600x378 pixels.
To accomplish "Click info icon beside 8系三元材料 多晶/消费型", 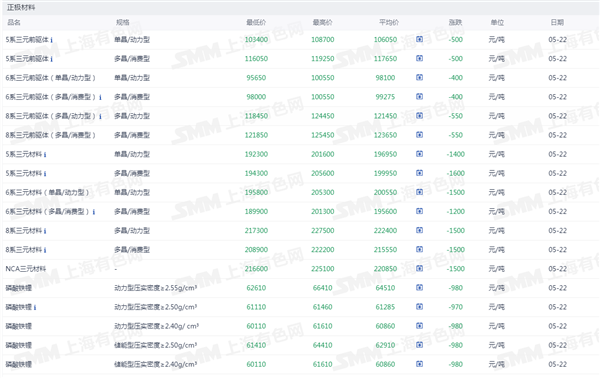I will click(45, 250).
